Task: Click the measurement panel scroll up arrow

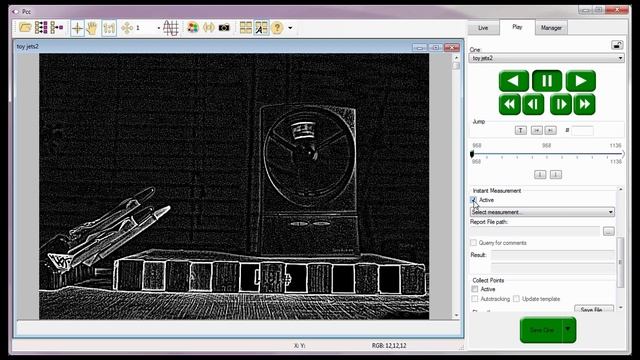Action: click(620, 189)
